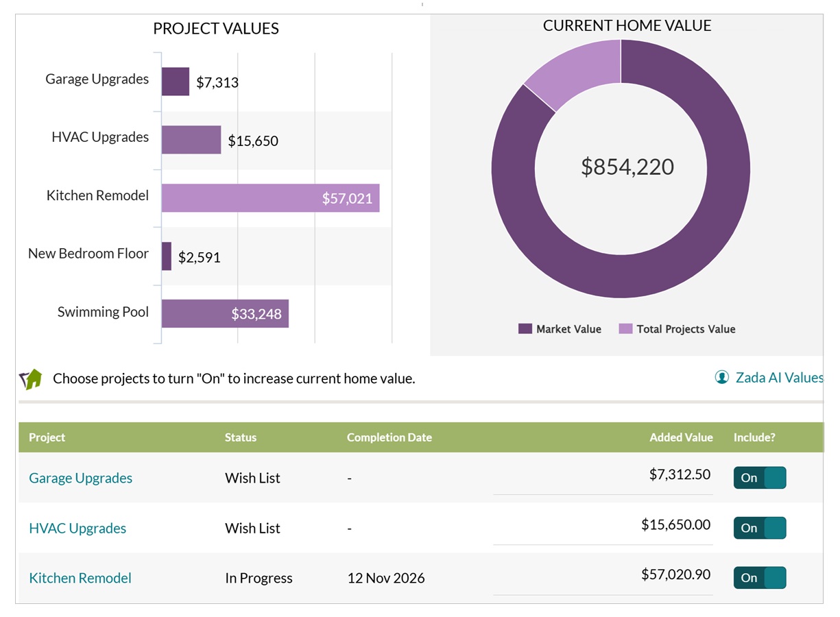
Task: Select the Kitchen Remodel bar in the chart
Action: click(270, 198)
